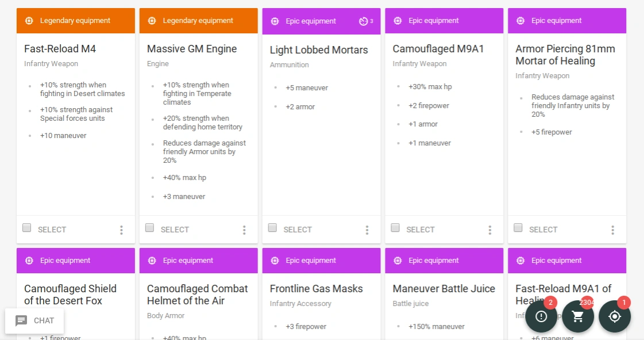Image resolution: width=644 pixels, height=340 pixels.
Task: Open three-dot menu on Light Lobbed Mortars
Action: tap(367, 230)
